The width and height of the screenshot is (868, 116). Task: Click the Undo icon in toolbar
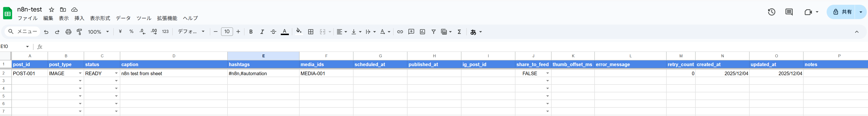pos(46,32)
